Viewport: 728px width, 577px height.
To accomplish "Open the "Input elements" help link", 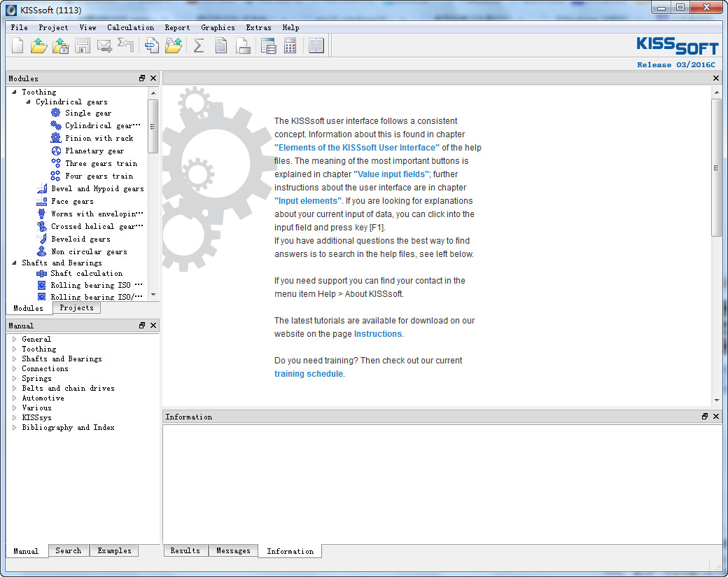I will coord(308,201).
